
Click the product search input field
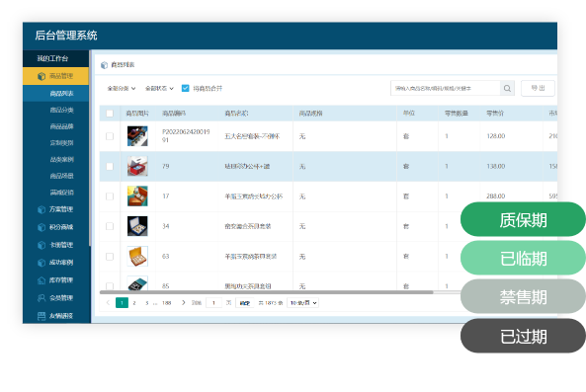coord(445,89)
